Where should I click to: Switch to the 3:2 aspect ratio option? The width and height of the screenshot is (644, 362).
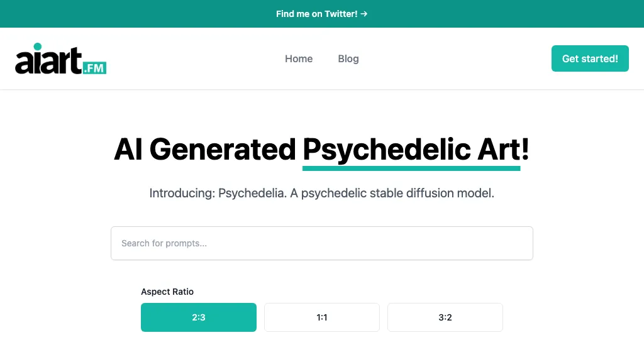445,317
